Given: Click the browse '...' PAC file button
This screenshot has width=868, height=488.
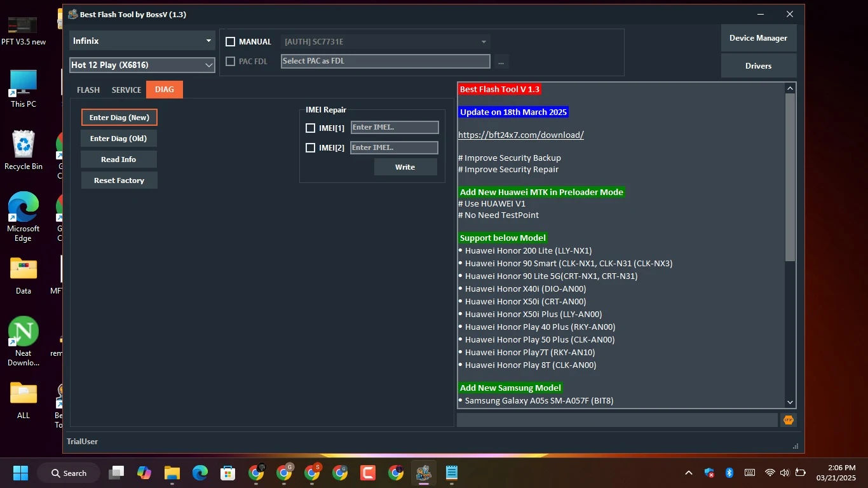Looking at the screenshot, I should pyautogui.click(x=501, y=62).
